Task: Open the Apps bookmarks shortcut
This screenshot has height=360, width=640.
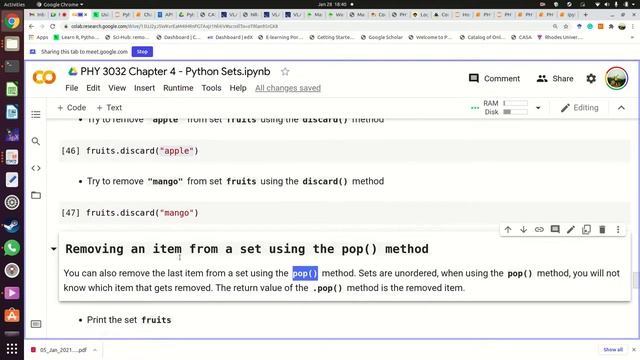Action: click(39, 37)
